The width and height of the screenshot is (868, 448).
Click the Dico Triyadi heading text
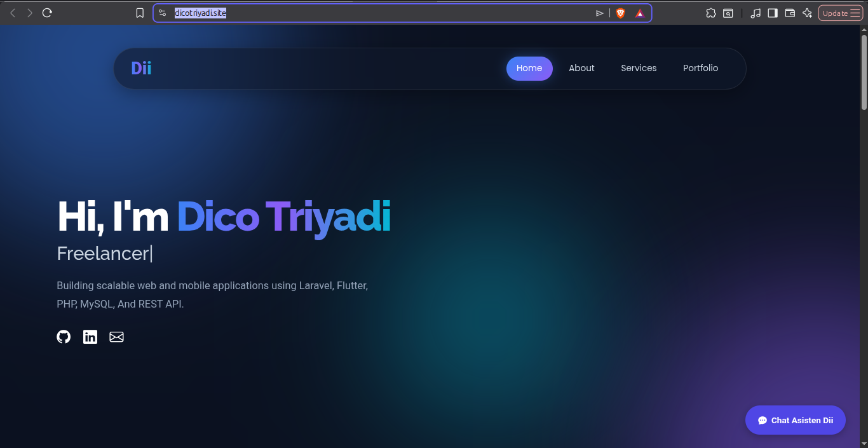click(283, 217)
